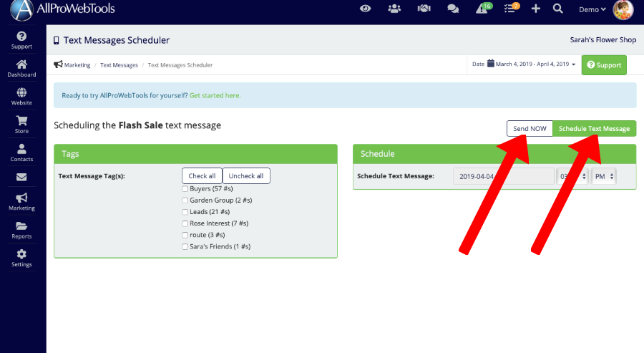Open the chat bubbles icon

pyautogui.click(x=453, y=9)
